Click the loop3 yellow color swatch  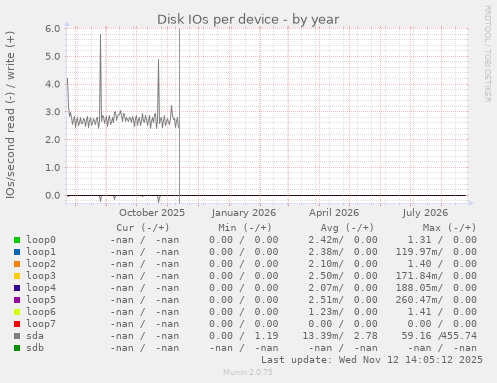pyautogui.click(x=17, y=276)
